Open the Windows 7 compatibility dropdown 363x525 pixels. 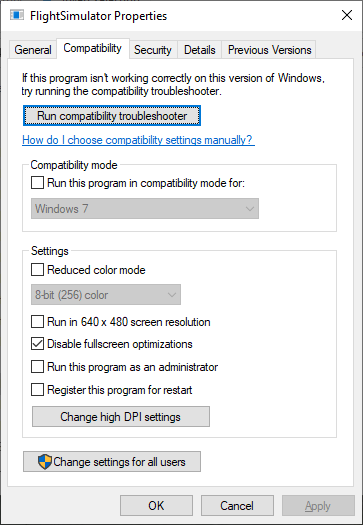145,209
